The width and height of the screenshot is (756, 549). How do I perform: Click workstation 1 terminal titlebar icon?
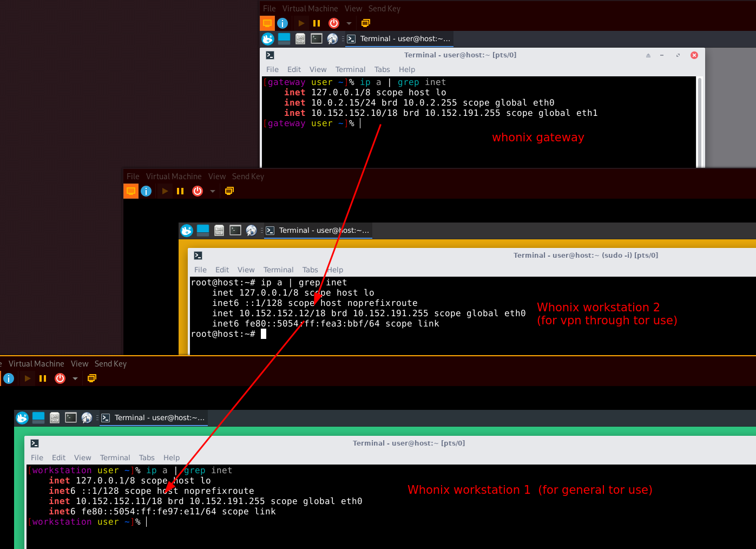tap(35, 443)
